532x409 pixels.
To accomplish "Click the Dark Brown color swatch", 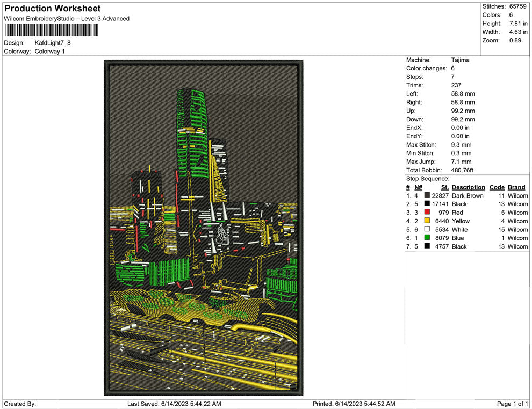I will [x=427, y=196].
